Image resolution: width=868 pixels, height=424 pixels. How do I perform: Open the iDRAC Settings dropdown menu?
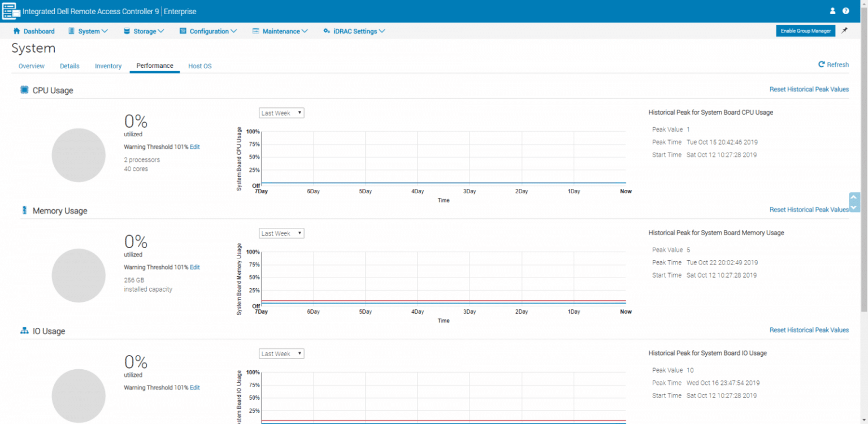(x=354, y=31)
